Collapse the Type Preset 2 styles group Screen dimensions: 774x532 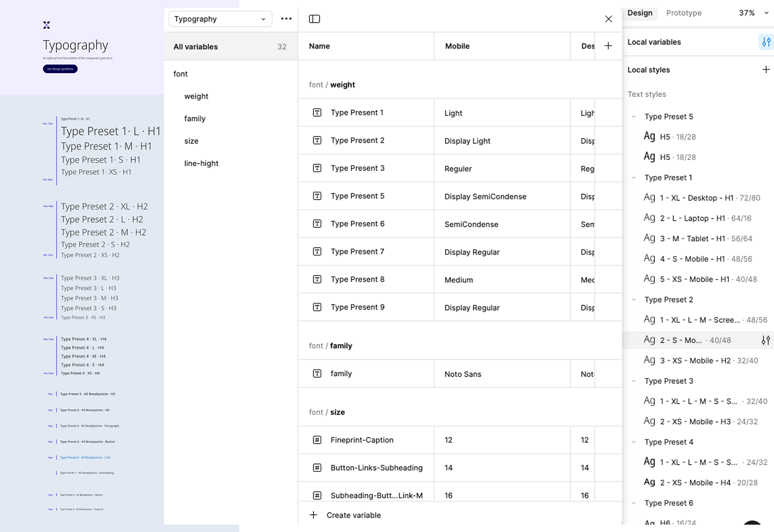click(634, 300)
